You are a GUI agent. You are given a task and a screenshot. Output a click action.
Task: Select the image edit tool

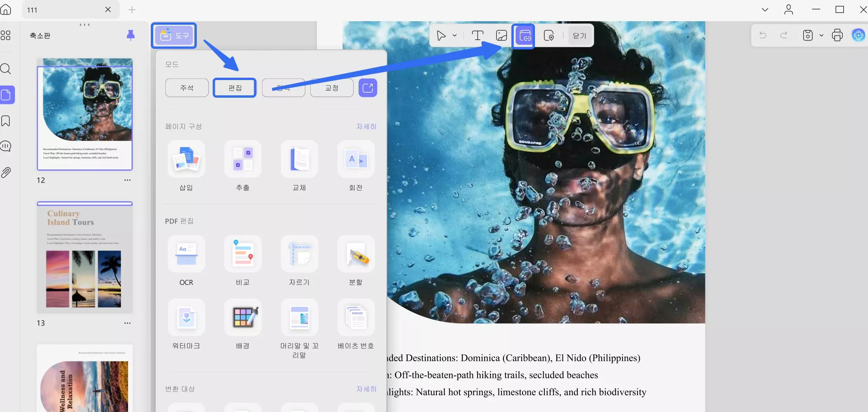coord(502,36)
